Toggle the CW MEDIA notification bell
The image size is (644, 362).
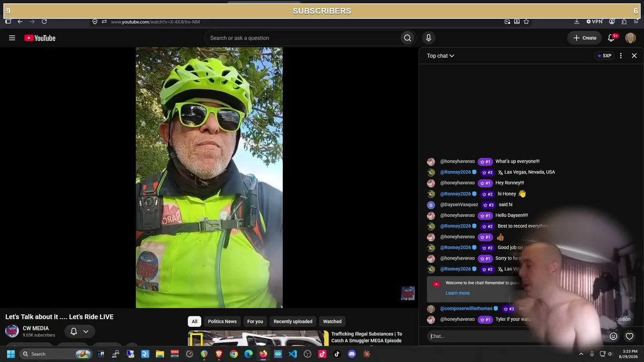[x=73, y=331]
